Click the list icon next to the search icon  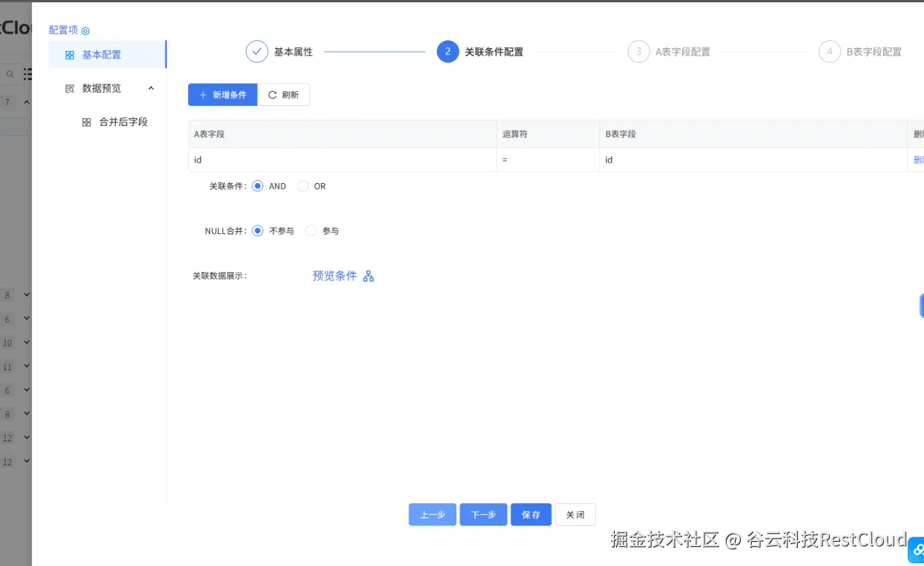(x=28, y=74)
